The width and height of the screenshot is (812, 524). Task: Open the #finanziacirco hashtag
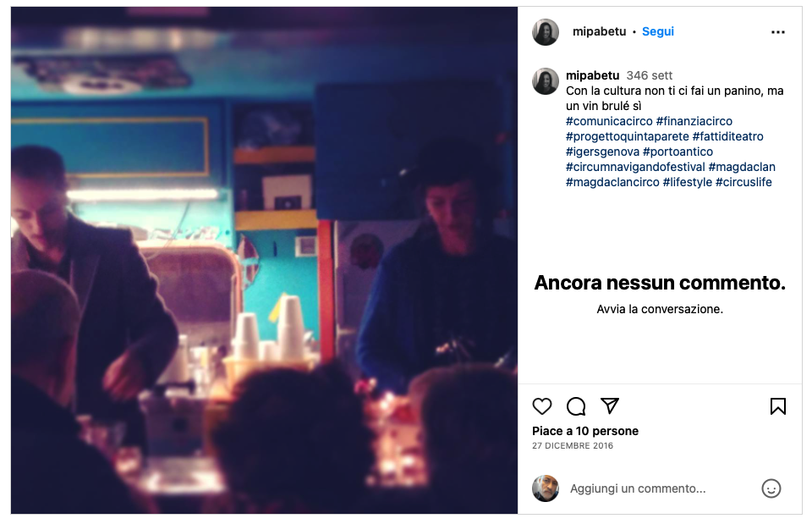[x=694, y=121]
